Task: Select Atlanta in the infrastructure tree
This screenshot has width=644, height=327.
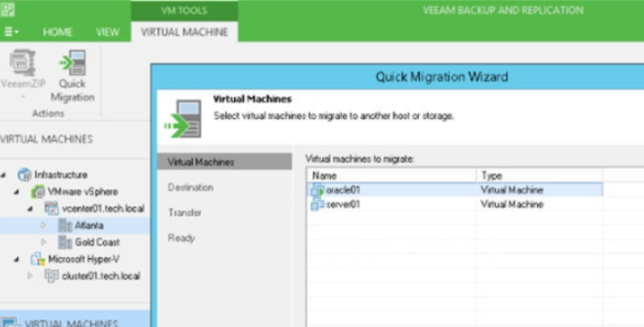Action: [x=89, y=225]
